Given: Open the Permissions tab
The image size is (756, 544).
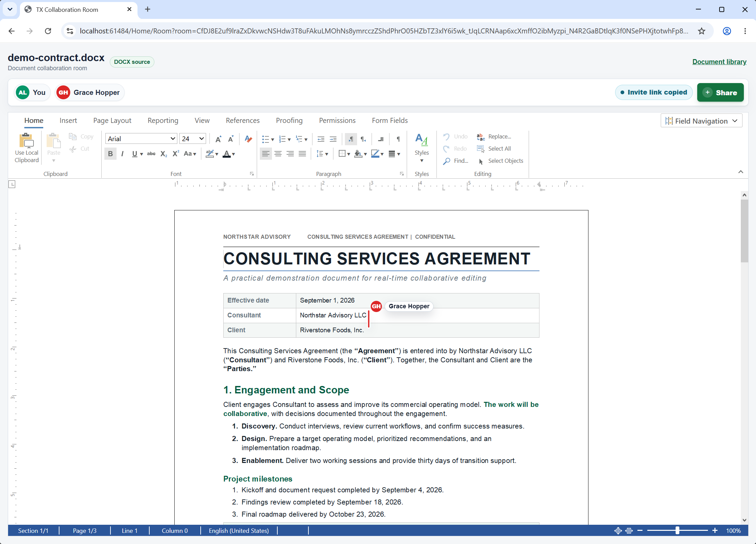Looking at the screenshot, I should pyautogui.click(x=337, y=121).
